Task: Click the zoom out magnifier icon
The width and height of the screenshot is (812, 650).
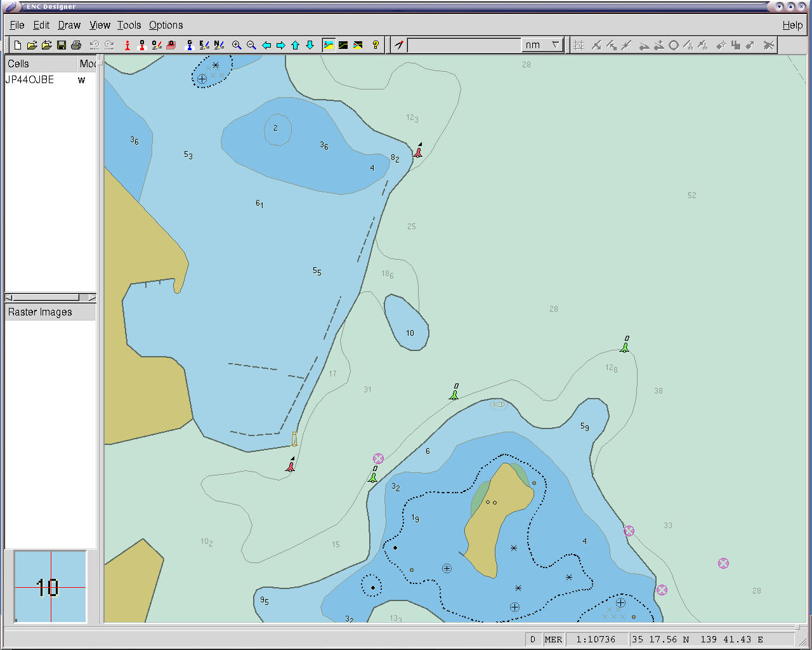Action: pos(251,45)
